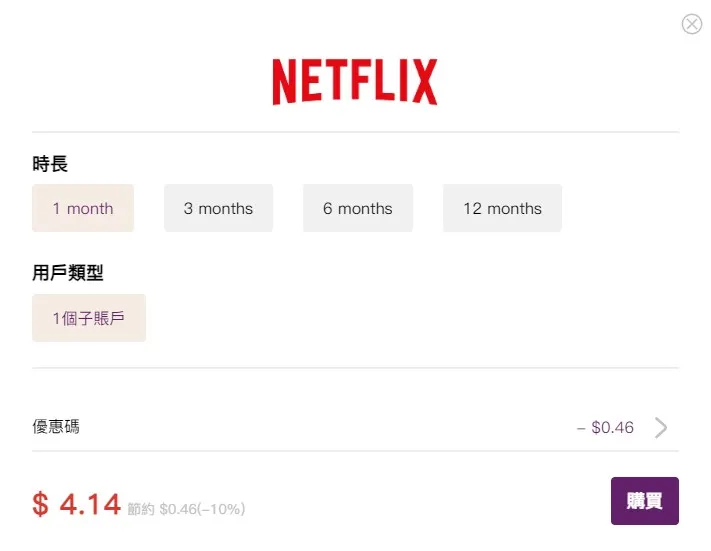711x551 pixels.
Task: Click the letter N of Netflix wordmark
Action: click(x=285, y=82)
